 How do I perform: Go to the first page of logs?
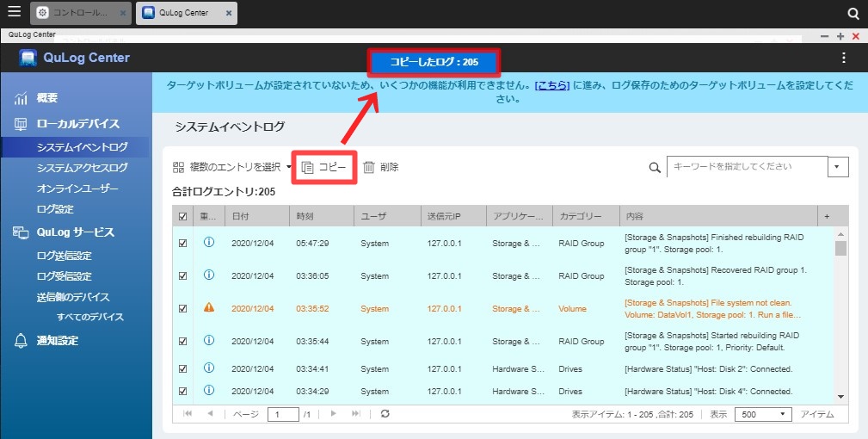(x=188, y=413)
